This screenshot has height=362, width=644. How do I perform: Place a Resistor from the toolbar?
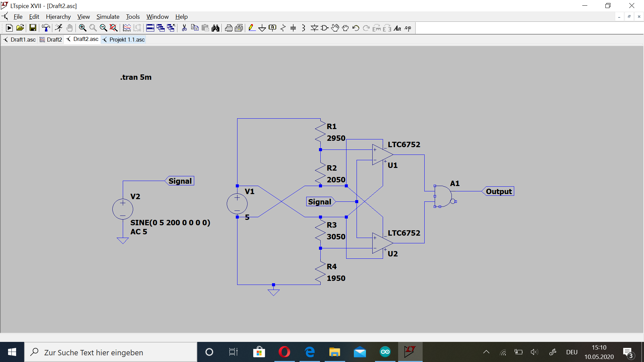[x=283, y=28]
